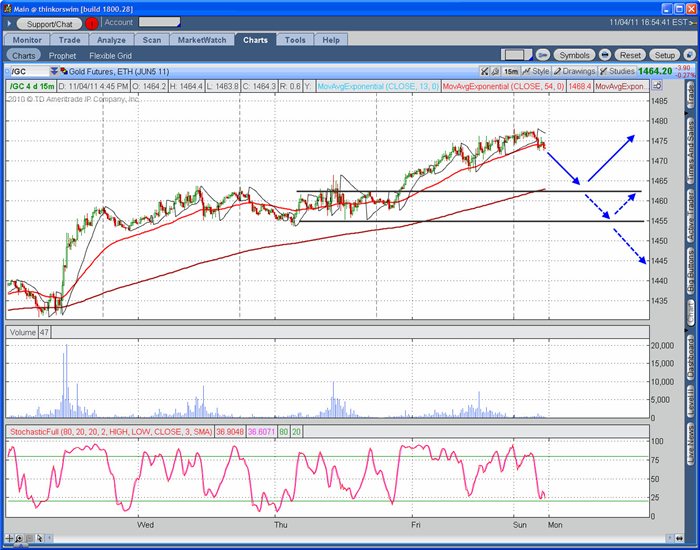
Task: Select the StochasticFull study label
Action: 111,432
